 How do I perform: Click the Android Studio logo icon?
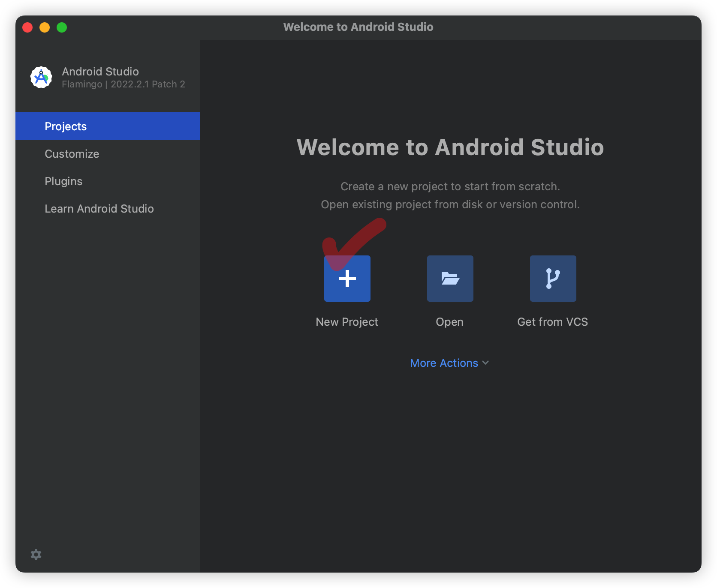point(41,77)
